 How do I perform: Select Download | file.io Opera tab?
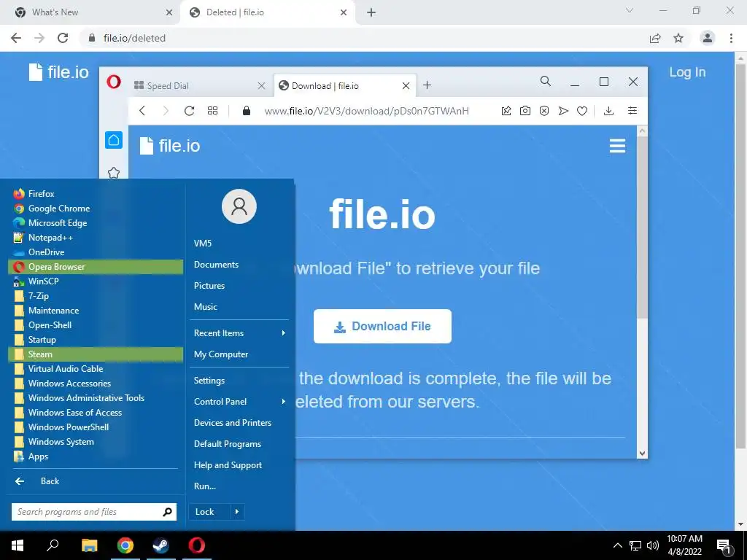click(344, 86)
